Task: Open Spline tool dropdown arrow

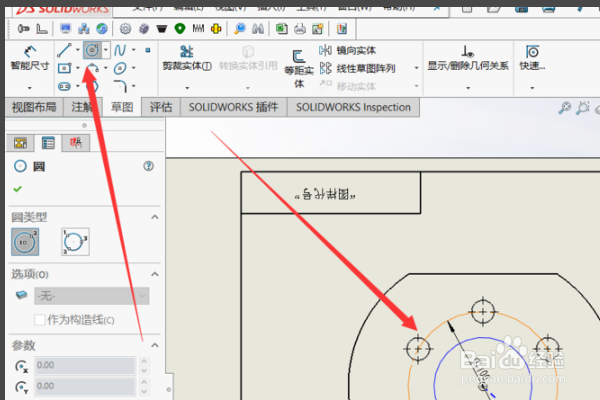Action: (134, 50)
